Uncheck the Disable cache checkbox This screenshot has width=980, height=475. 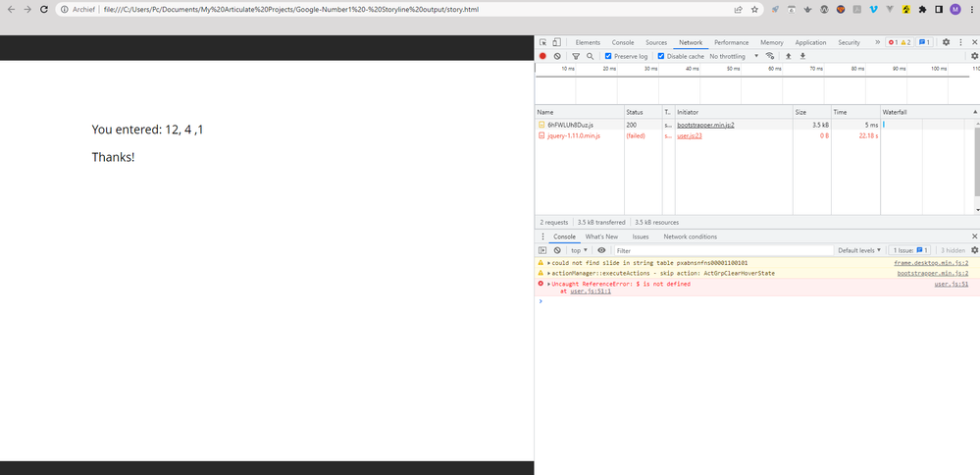tap(661, 56)
